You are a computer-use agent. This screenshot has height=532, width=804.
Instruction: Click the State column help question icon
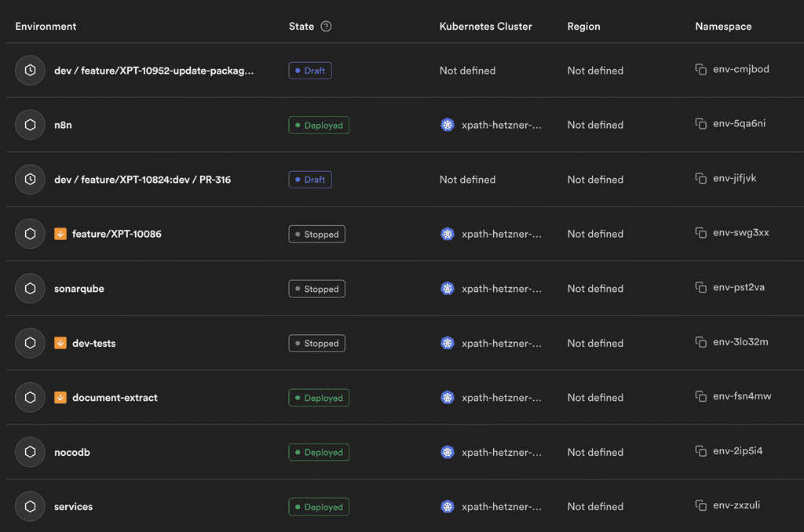[x=327, y=27]
